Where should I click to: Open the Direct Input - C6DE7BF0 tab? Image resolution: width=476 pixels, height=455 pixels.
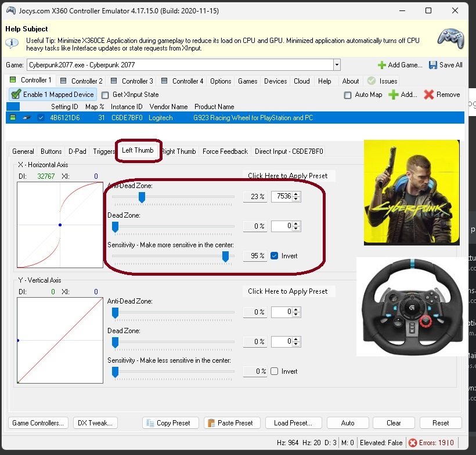tap(289, 151)
